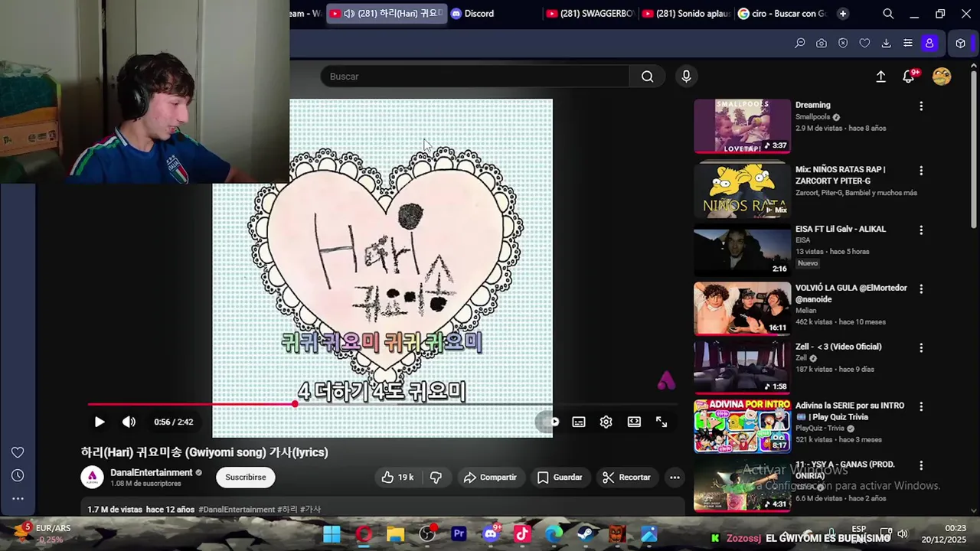
Task: Open the VOLVIÓ LA GULA video title
Action: point(851,293)
